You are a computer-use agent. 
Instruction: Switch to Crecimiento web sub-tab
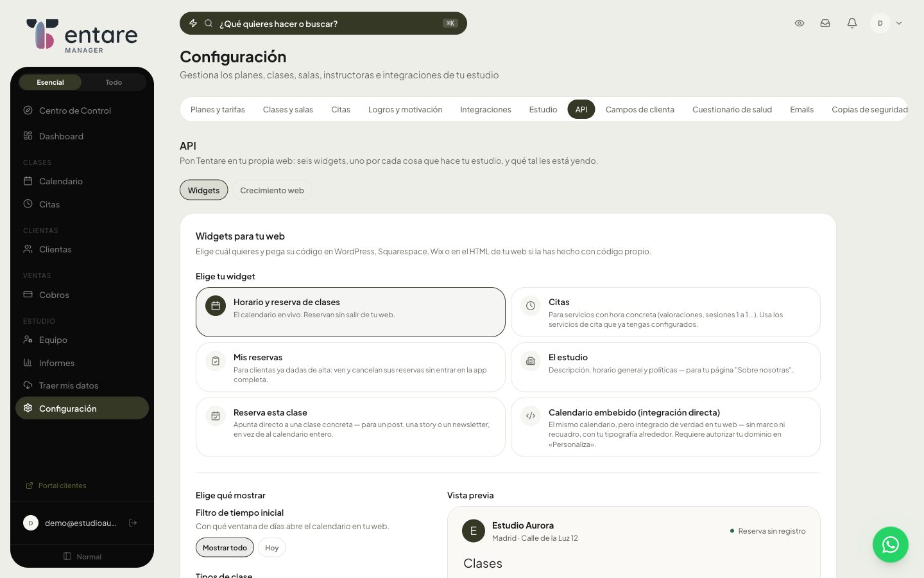tap(272, 190)
